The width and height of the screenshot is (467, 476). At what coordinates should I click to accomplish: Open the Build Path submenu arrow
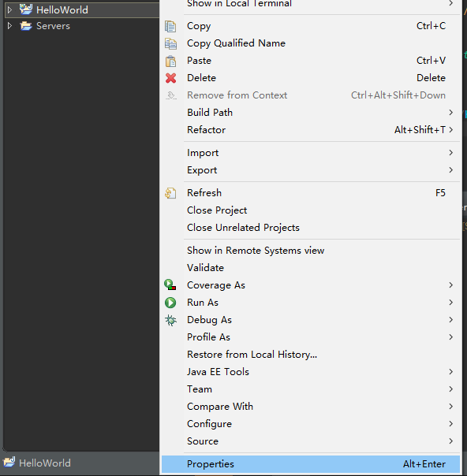pos(451,113)
